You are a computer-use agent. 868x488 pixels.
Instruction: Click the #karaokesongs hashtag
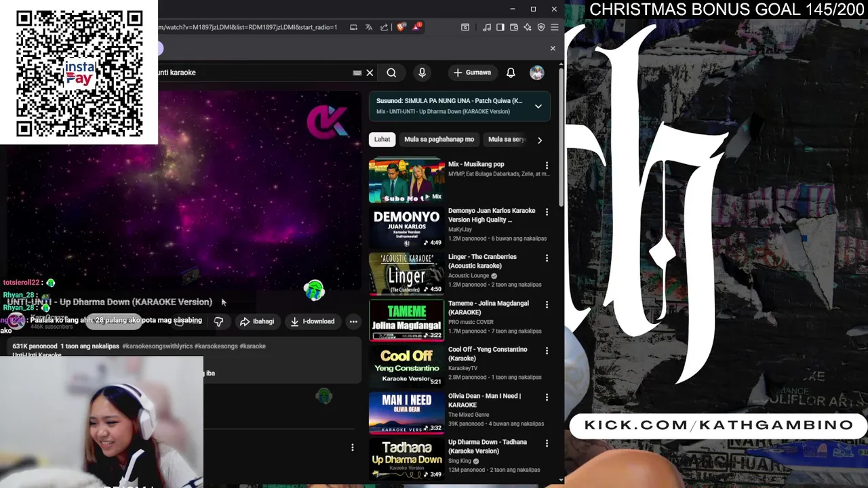click(216, 346)
